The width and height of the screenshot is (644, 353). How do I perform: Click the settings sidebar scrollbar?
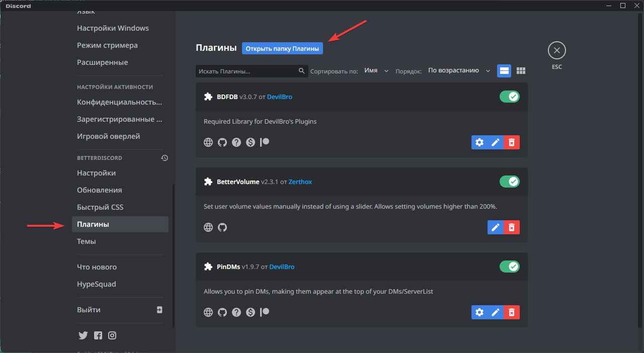pyautogui.click(x=174, y=255)
